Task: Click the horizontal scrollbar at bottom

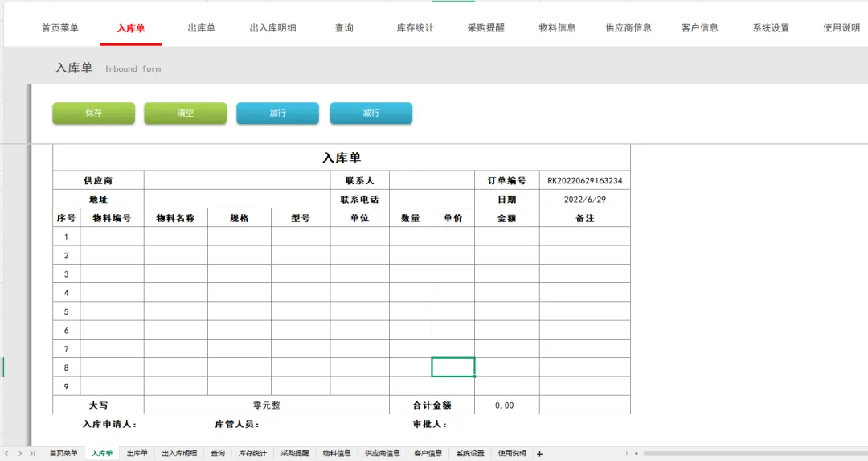Action: (755, 453)
